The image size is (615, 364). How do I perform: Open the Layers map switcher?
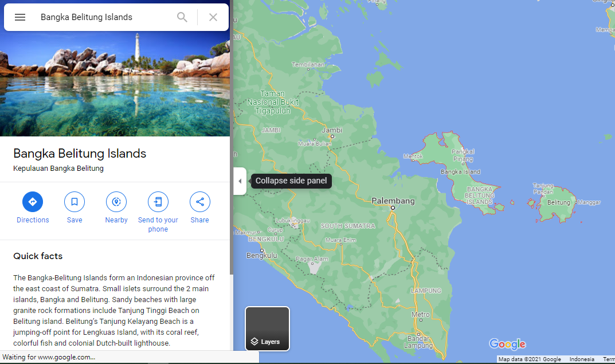point(268,328)
